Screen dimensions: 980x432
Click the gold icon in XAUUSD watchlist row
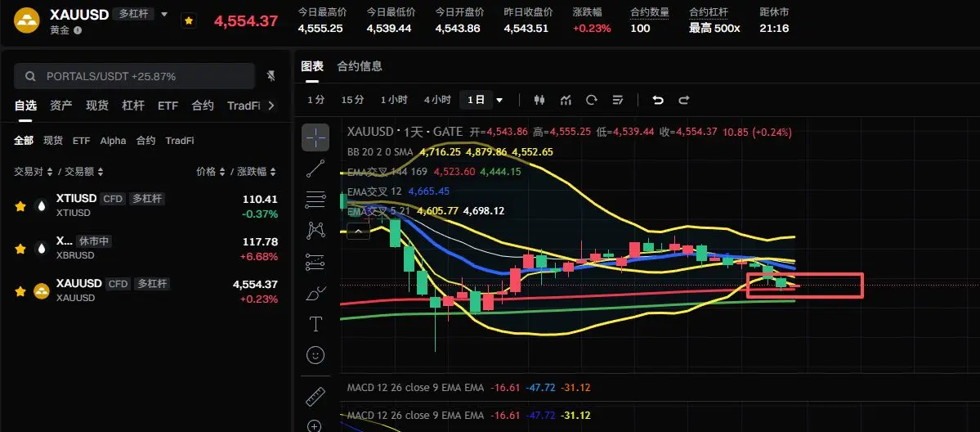tap(41, 290)
